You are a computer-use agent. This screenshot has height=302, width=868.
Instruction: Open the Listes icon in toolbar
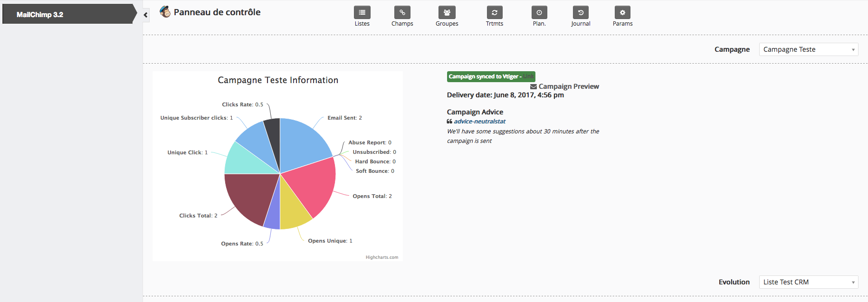(x=362, y=13)
